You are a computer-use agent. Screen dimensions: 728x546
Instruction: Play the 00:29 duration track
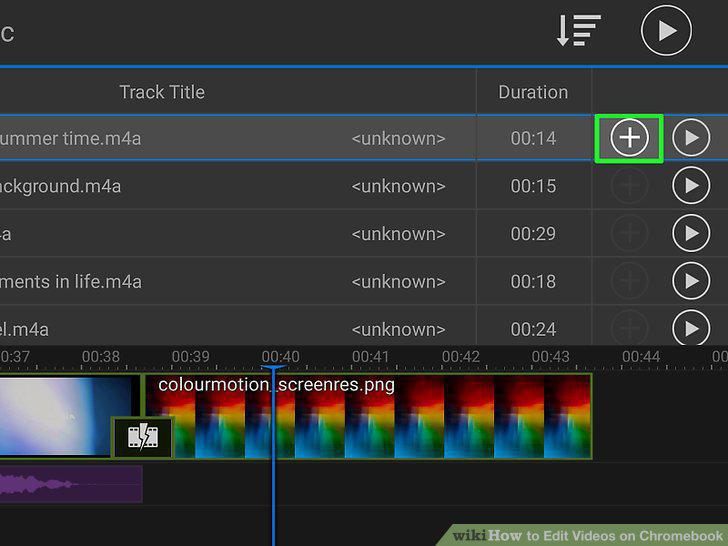click(691, 233)
